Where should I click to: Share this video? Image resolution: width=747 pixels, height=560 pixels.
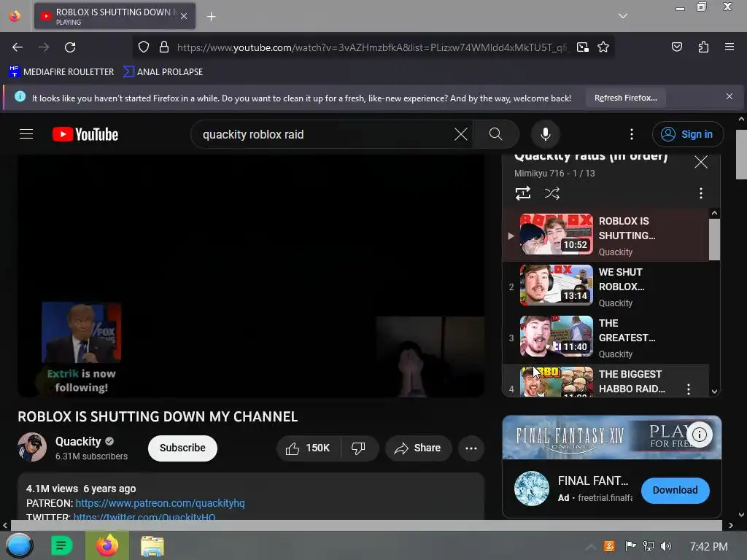point(418,448)
